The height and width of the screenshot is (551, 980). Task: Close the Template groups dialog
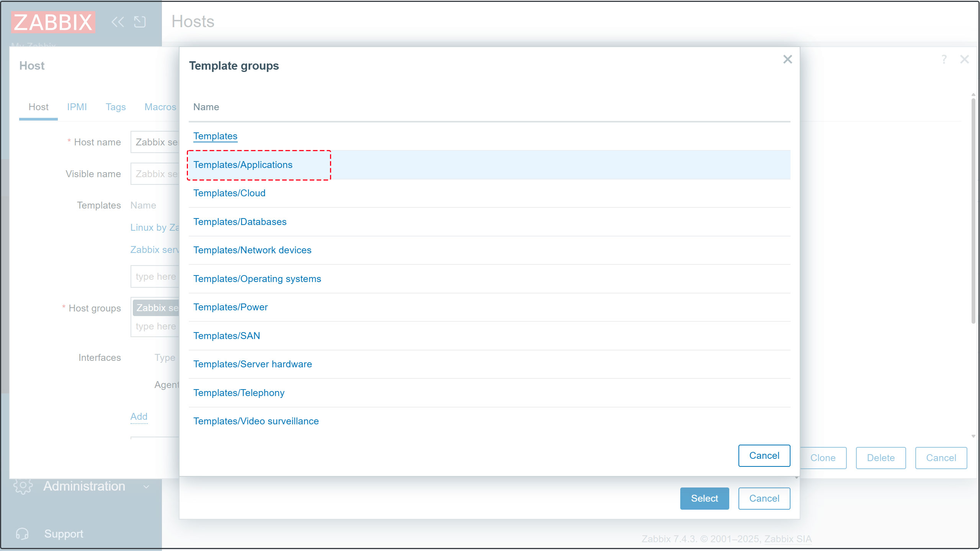pos(787,59)
